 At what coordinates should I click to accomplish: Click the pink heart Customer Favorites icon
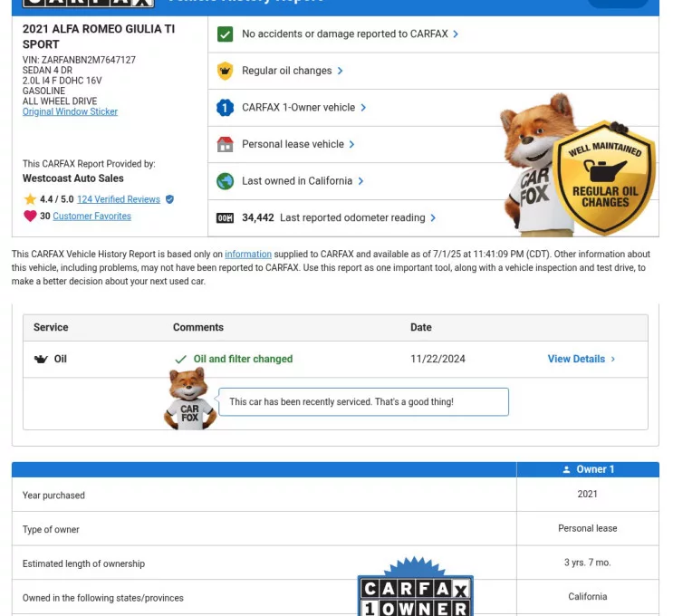click(x=30, y=217)
